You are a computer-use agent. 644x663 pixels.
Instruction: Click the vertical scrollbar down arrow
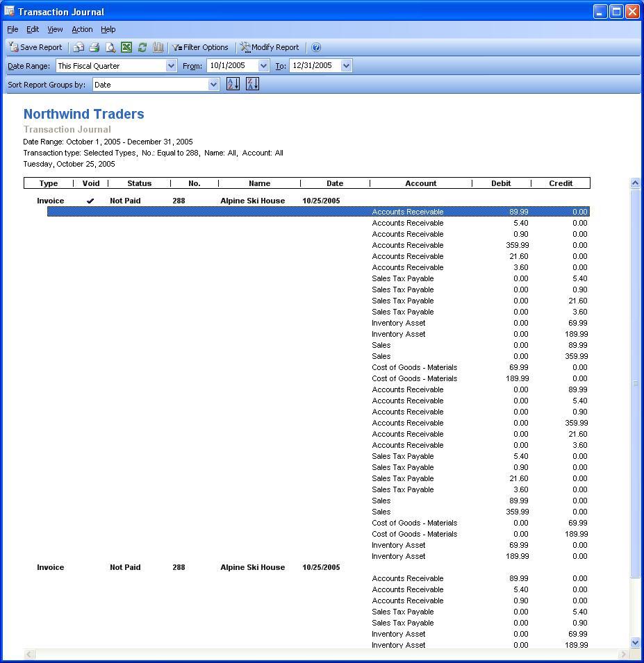tap(635, 643)
